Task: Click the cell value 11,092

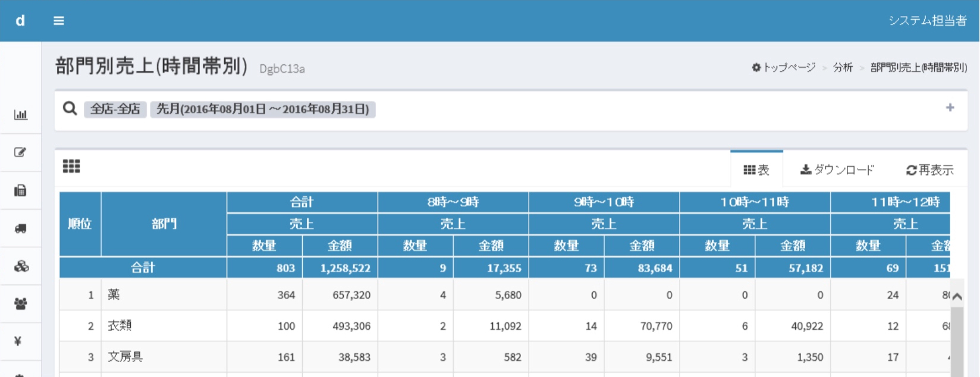Action: pos(505,326)
